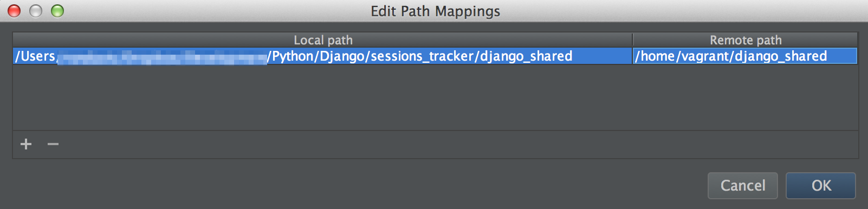Remove selected mapping with minus icon
Image resolution: width=868 pixels, height=209 pixels.
[x=53, y=144]
